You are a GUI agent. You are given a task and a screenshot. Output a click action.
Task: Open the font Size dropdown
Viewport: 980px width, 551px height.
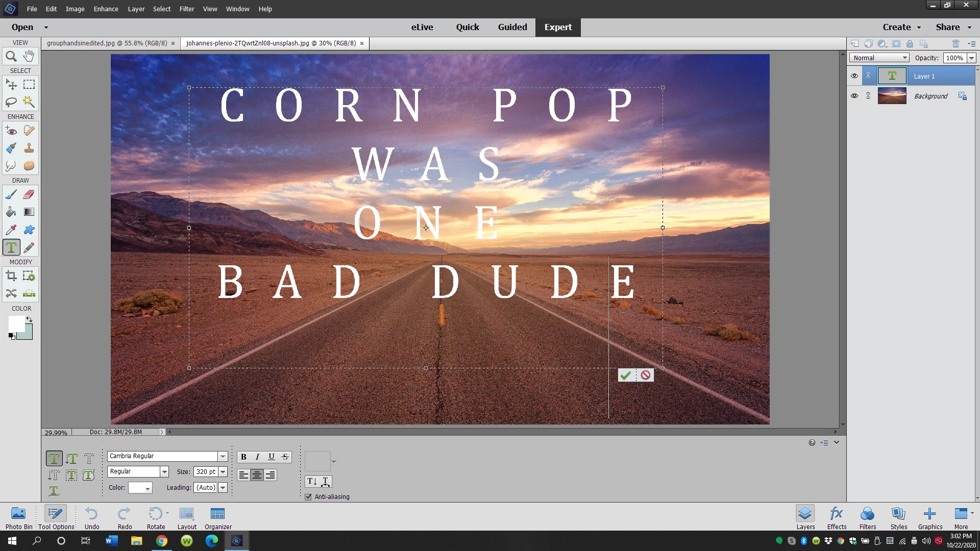[223, 472]
